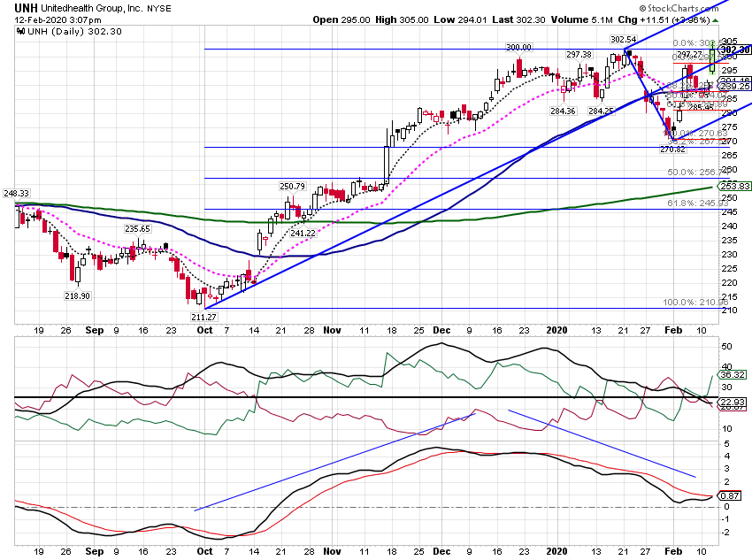Viewport: 752px width, 560px height.
Task: Click the green up-triangle after the Chg value
Action: click(715, 20)
